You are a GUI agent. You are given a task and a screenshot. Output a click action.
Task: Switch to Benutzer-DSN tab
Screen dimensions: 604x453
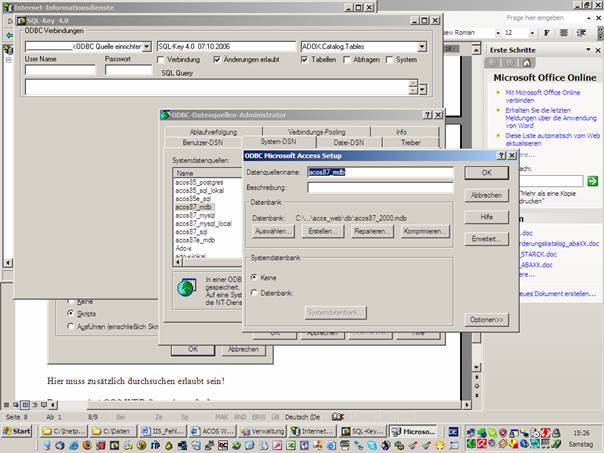(x=203, y=143)
